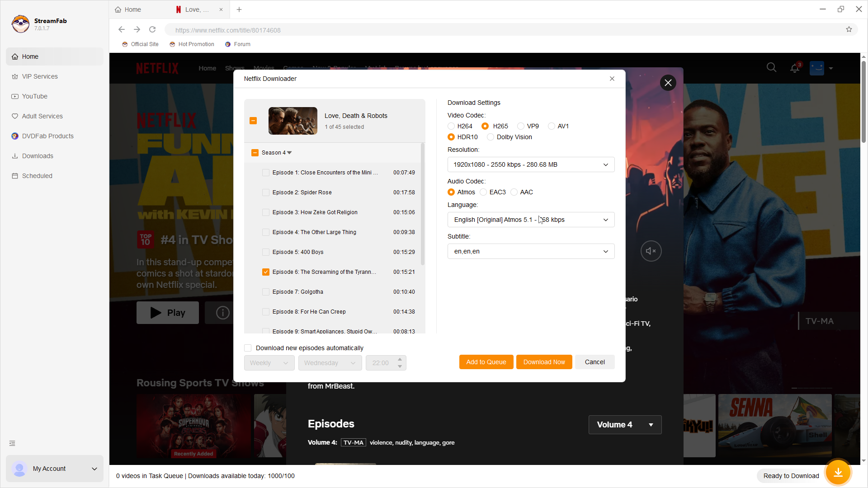
Task: Open the Netflix search icon
Action: coord(772,68)
